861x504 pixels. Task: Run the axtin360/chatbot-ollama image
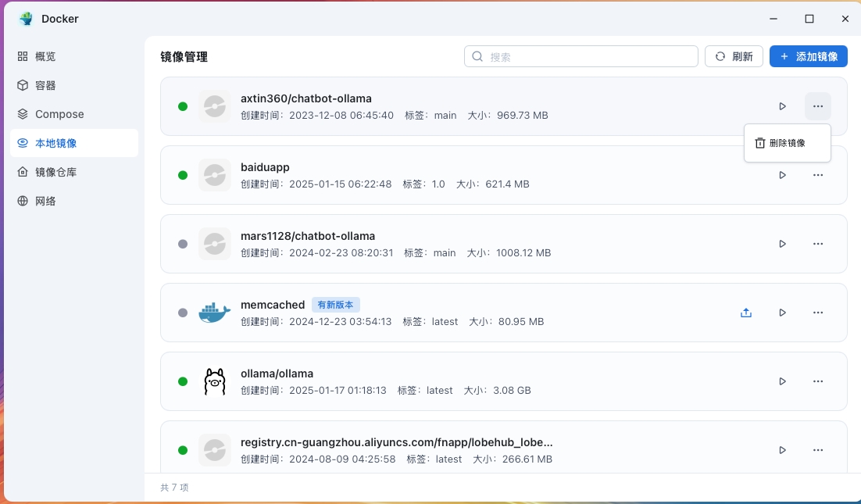(782, 106)
